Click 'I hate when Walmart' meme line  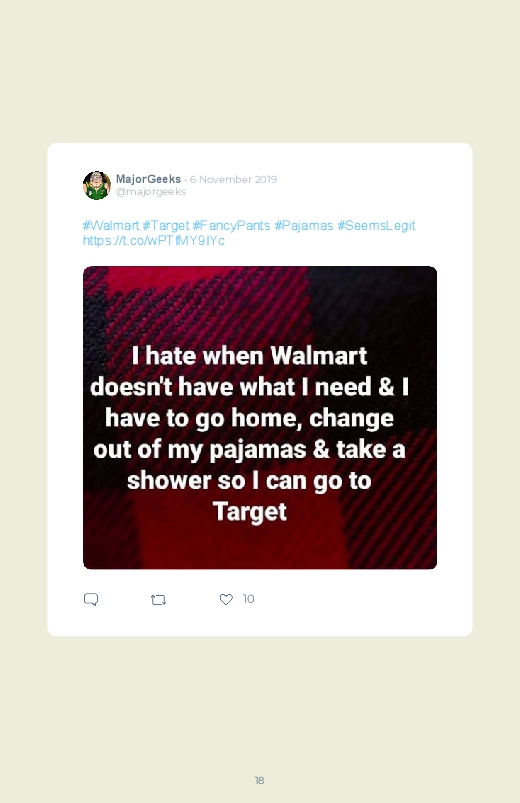249,355
